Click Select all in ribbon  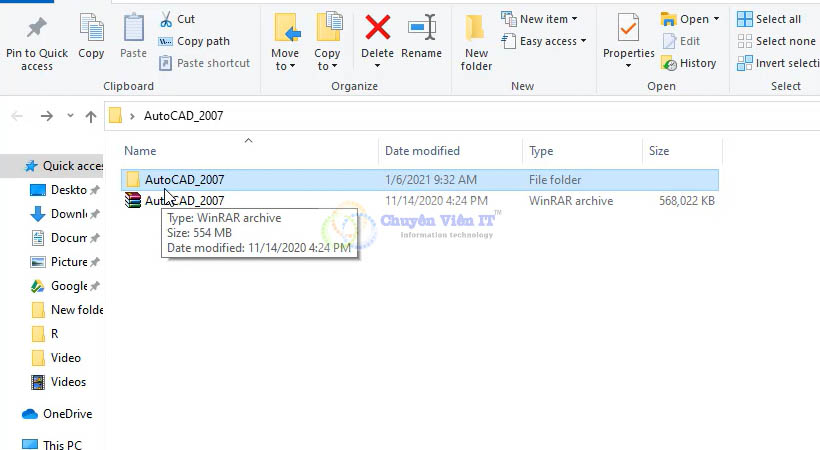coord(769,19)
